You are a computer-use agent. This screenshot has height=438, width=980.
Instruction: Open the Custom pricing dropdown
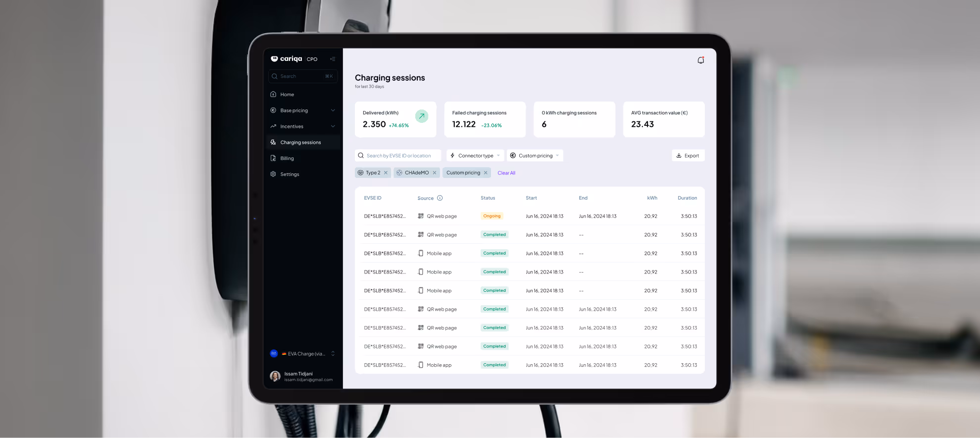click(x=535, y=156)
